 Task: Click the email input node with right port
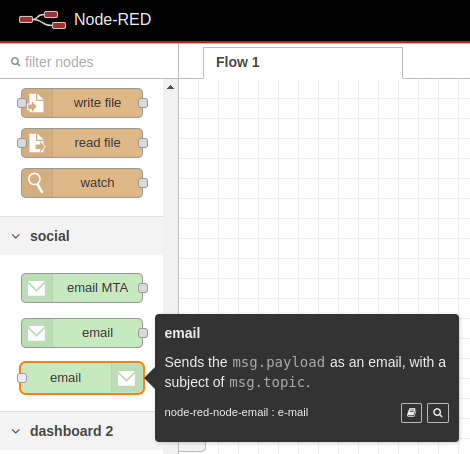[x=82, y=333]
